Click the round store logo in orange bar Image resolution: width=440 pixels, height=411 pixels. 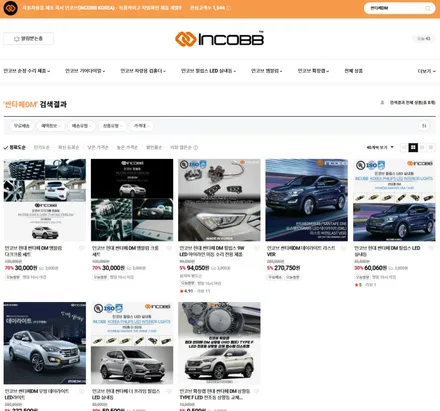[10, 8]
